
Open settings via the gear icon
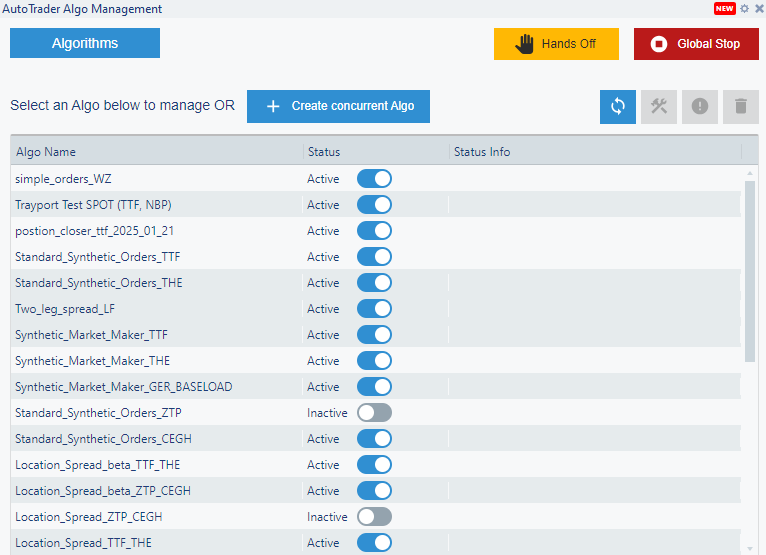pyautogui.click(x=744, y=9)
